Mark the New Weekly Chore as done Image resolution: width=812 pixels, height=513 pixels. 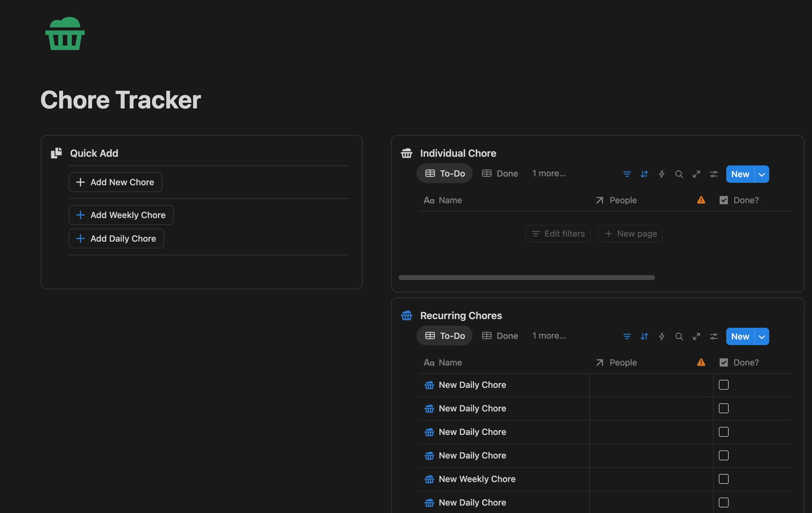click(723, 479)
